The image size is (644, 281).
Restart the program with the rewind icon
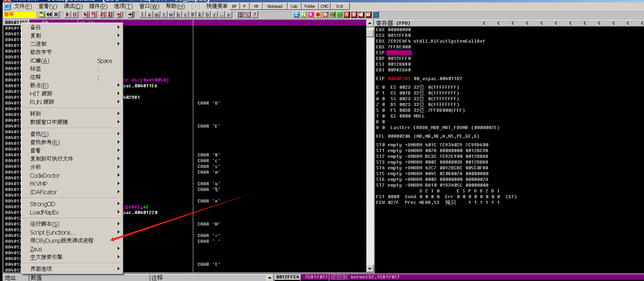point(49,14)
